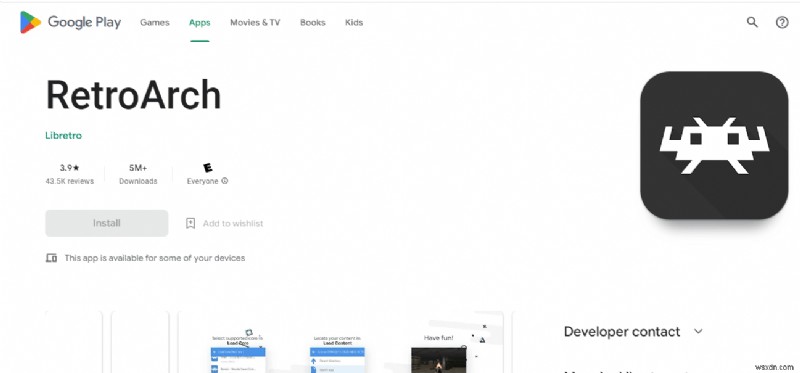800x373 pixels.
Task: Click the 5M+ downloads count
Action: pos(138,167)
